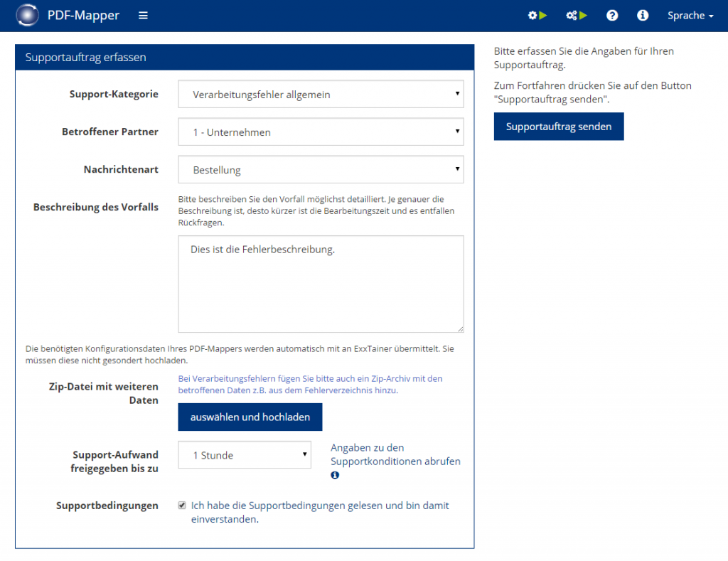This screenshot has height=561, width=728.
Task: Open the Sprache language menu
Action: [x=690, y=16]
